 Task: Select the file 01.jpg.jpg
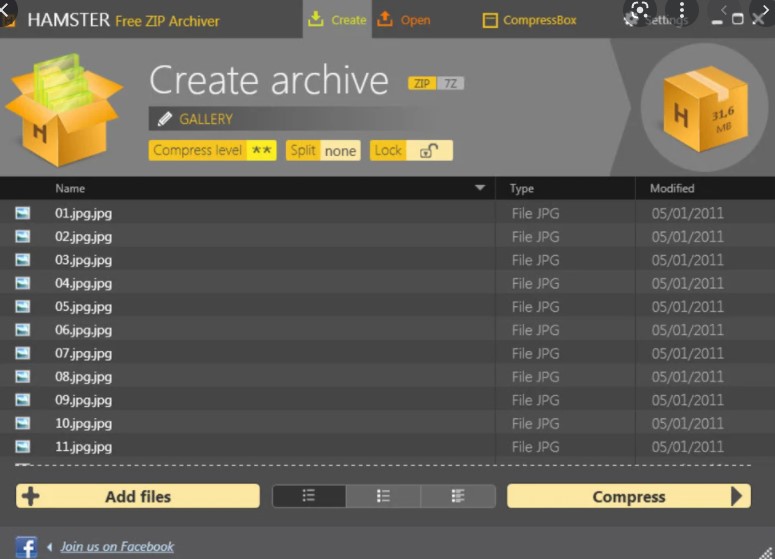83,214
